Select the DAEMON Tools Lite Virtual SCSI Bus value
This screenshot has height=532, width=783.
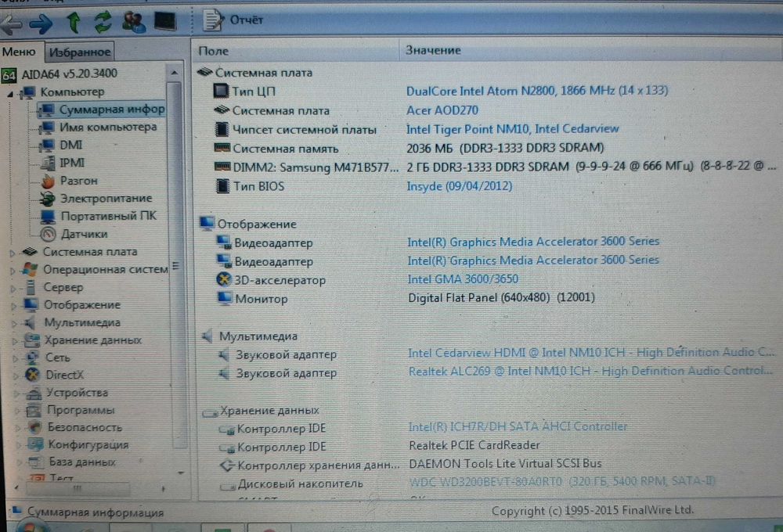pos(505,464)
